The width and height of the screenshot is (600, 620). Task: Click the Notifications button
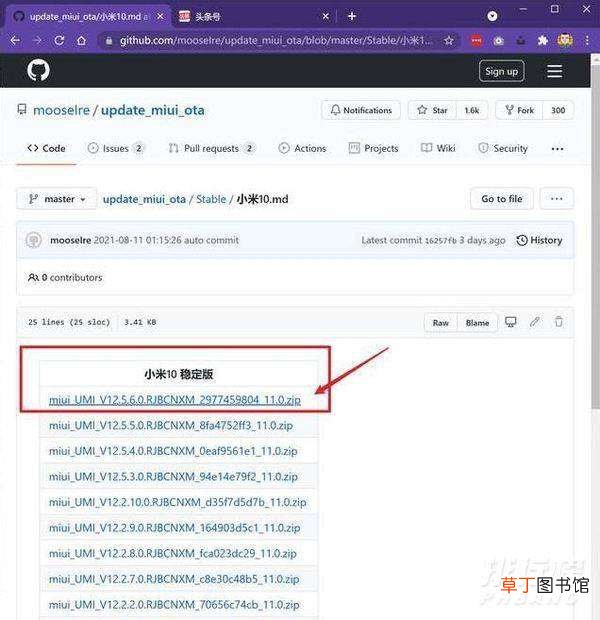pos(361,110)
